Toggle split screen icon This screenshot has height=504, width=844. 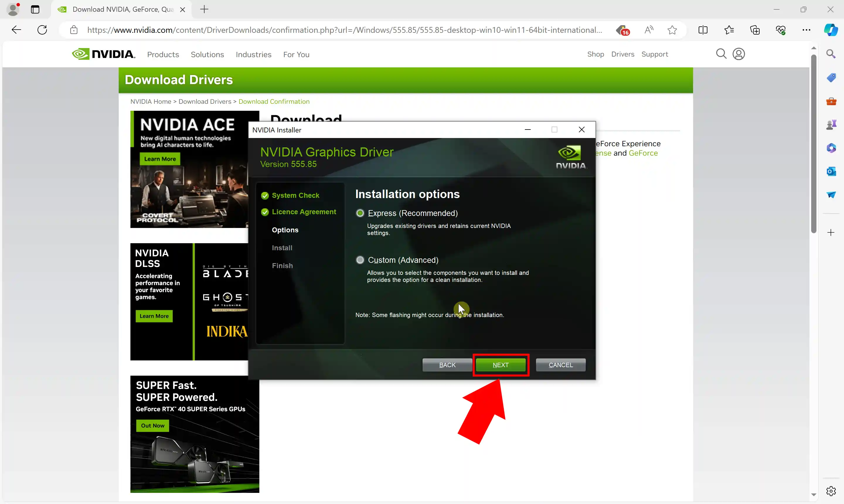(x=703, y=30)
